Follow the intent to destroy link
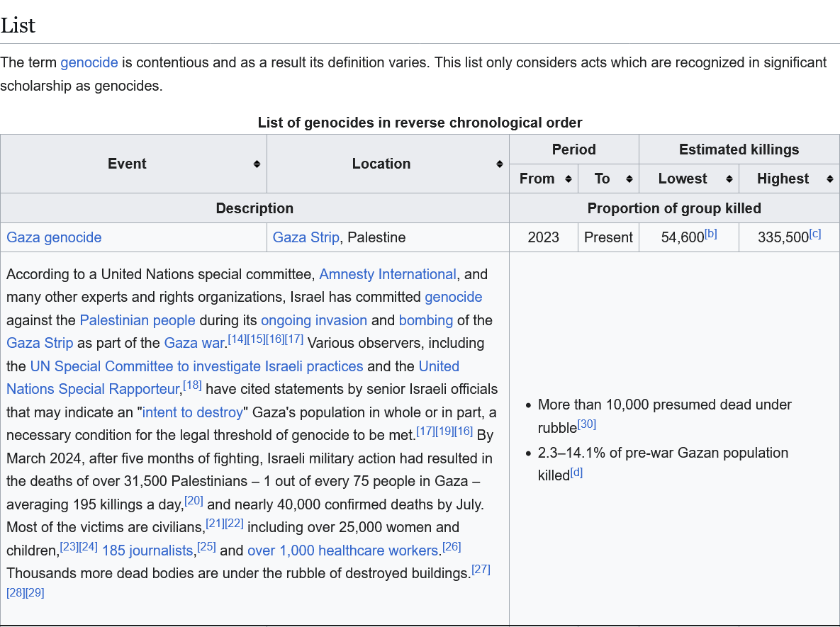840x627 pixels. point(193,412)
